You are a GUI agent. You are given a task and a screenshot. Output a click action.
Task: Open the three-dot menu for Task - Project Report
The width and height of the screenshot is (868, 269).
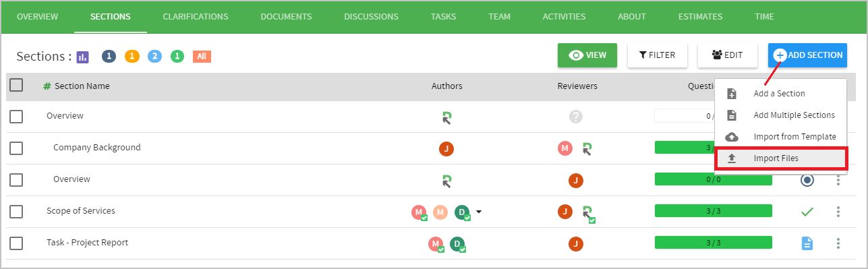tap(838, 243)
